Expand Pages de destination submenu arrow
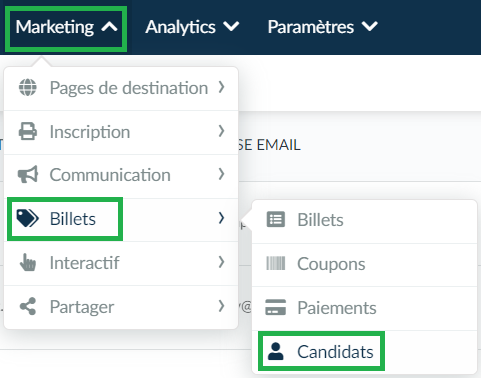 [x=221, y=87]
